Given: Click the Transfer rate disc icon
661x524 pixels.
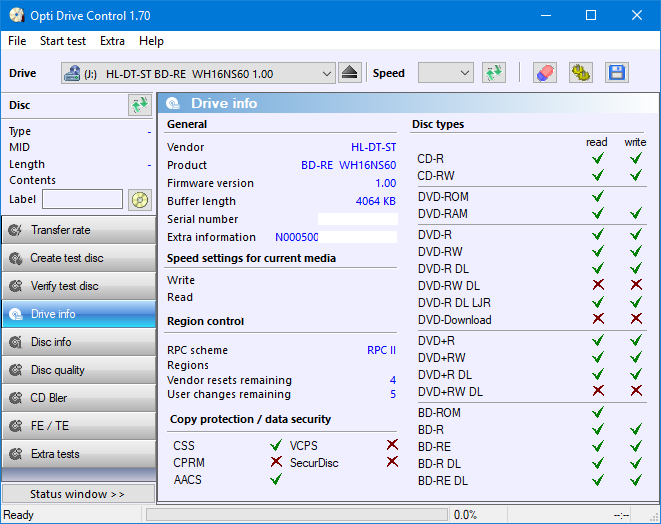Looking at the screenshot, I should (x=16, y=230).
